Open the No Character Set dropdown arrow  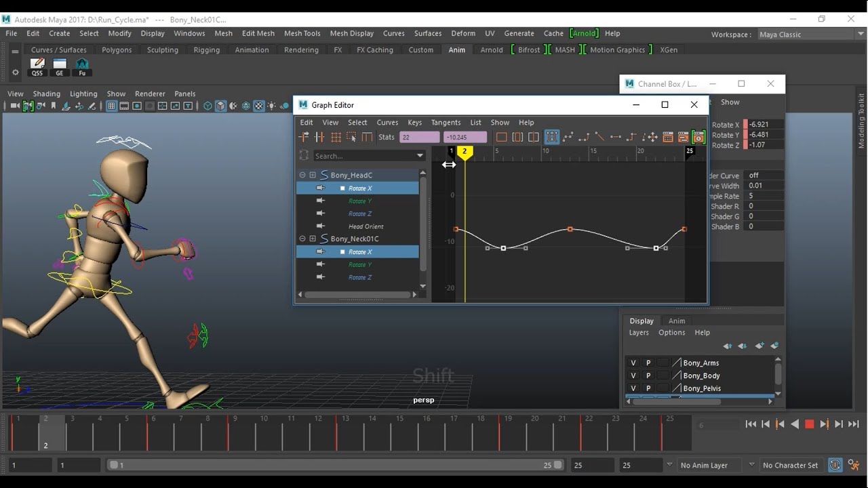(751, 464)
